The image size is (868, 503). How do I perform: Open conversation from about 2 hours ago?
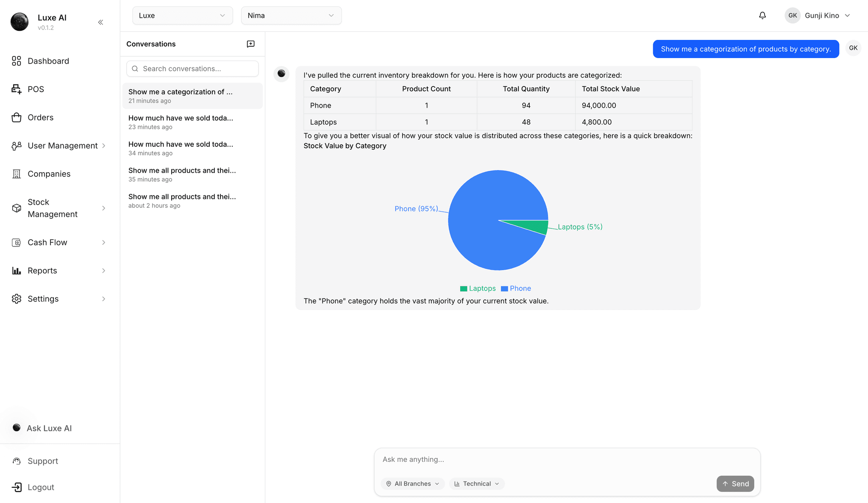(x=192, y=201)
